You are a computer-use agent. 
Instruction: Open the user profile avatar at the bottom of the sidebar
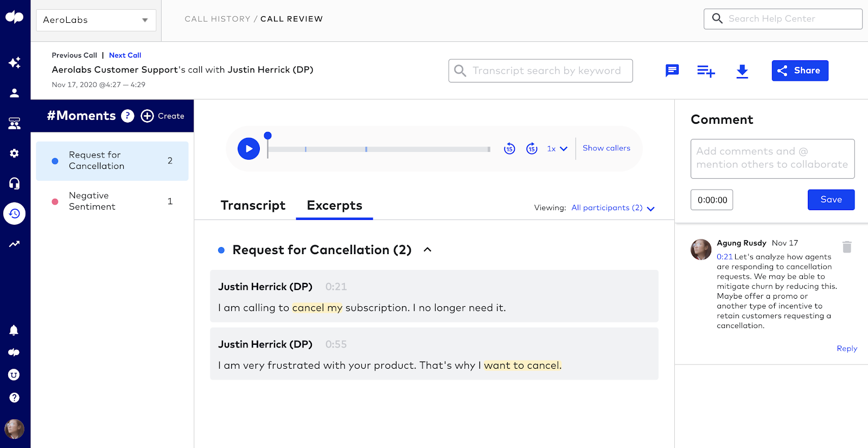point(15,429)
